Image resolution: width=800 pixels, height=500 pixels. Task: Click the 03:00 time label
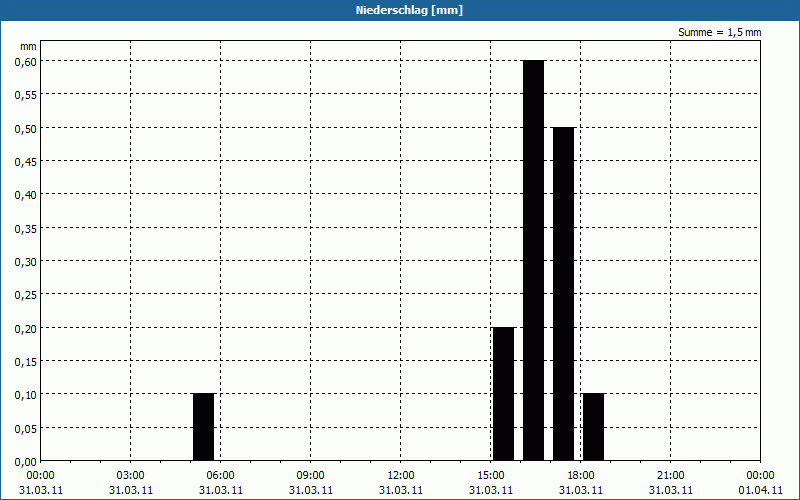click(x=131, y=476)
